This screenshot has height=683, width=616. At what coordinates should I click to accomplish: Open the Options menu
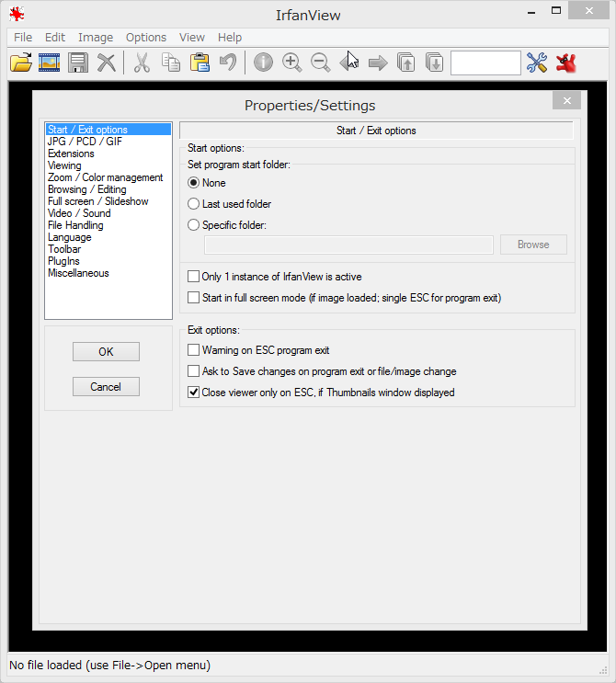[x=146, y=38]
